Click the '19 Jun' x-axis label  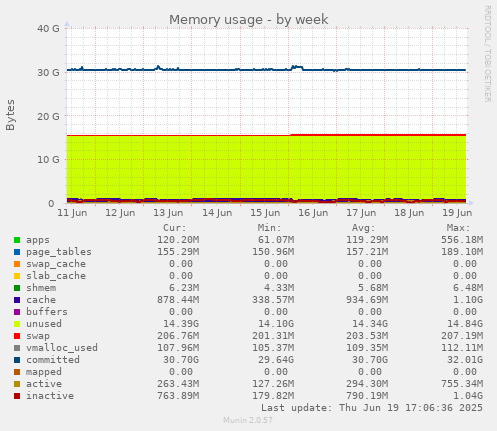coord(457,213)
